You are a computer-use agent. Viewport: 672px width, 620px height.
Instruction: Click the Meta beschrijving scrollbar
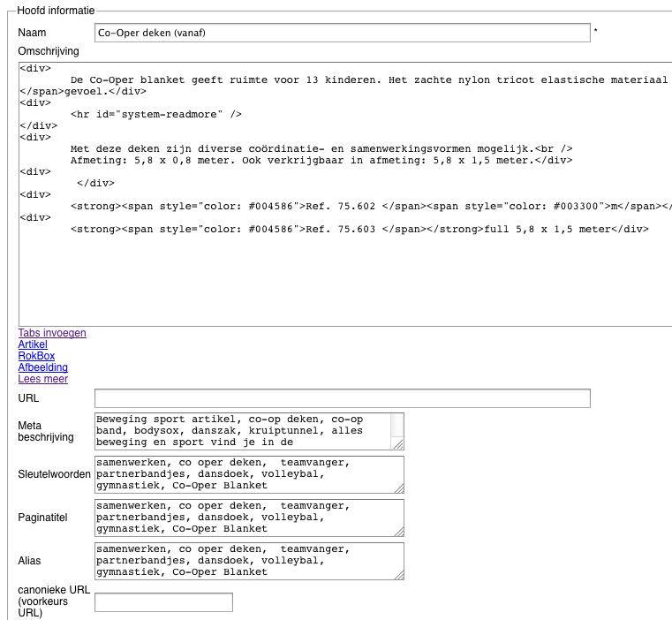[397, 427]
